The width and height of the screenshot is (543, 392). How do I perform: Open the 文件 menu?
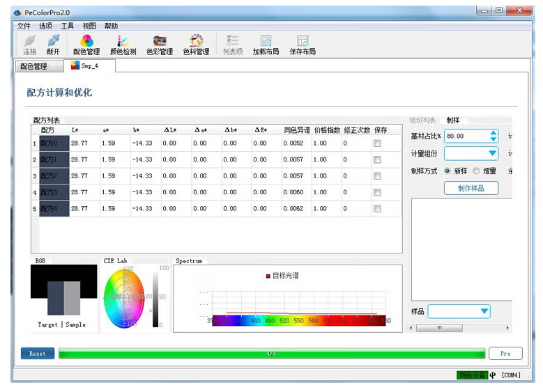tap(24, 26)
